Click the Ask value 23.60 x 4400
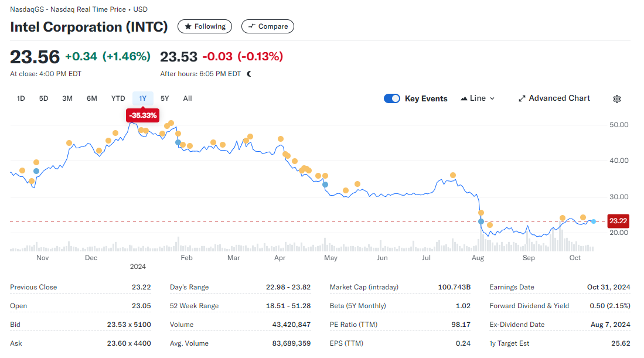 [129, 343]
